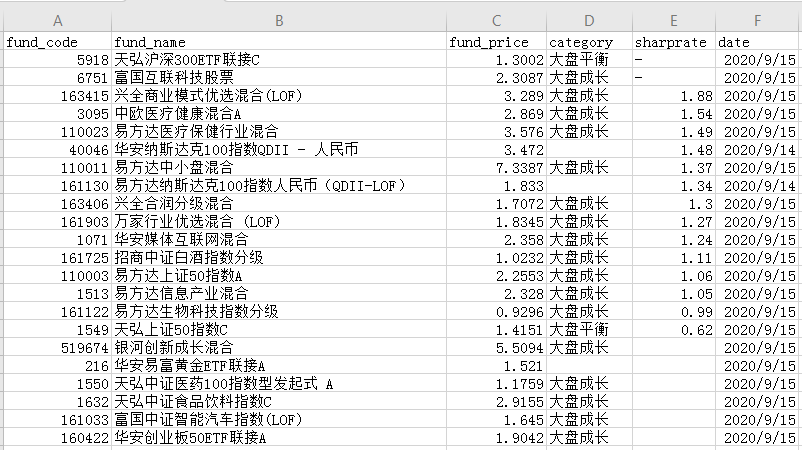The width and height of the screenshot is (802, 450).
Task: Select price cell 1.833
Action: [x=496, y=185]
